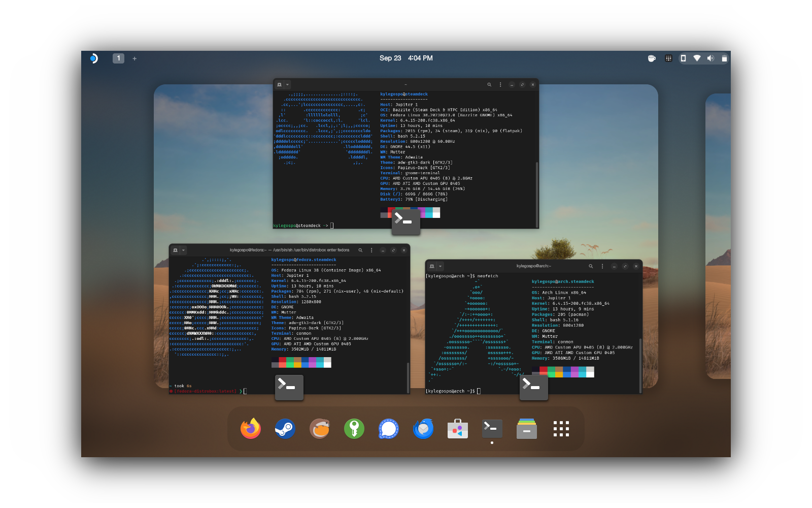Image resolution: width=812 pixels, height=508 pixels.
Task: Click the fedora terminal scrollbar
Action: (x=408, y=377)
